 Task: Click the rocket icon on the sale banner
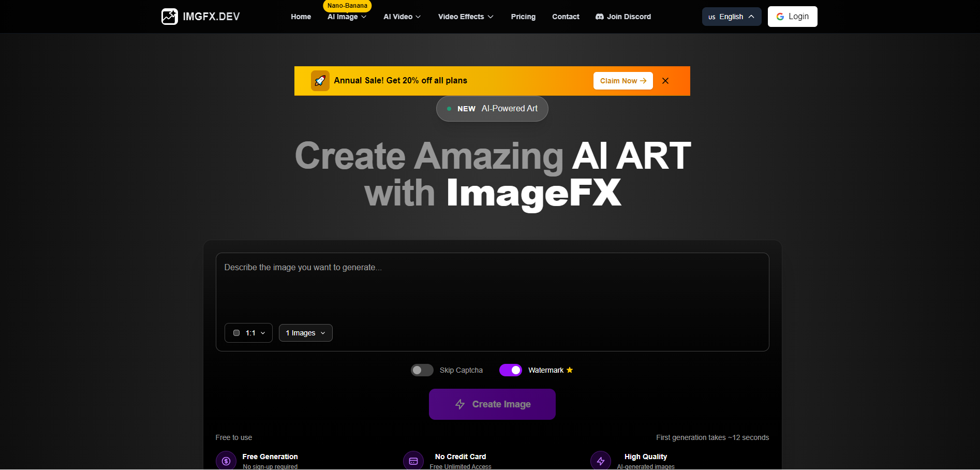[320, 81]
